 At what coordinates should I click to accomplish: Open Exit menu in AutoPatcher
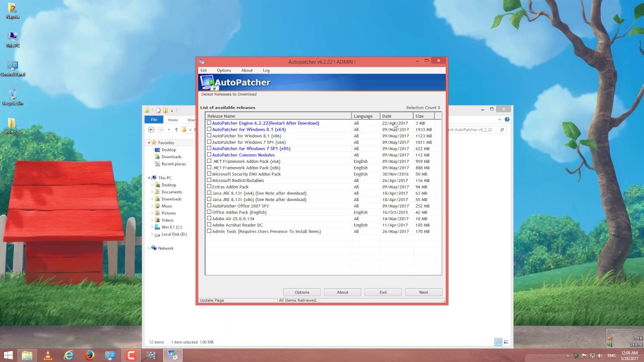tap(203, 70)
